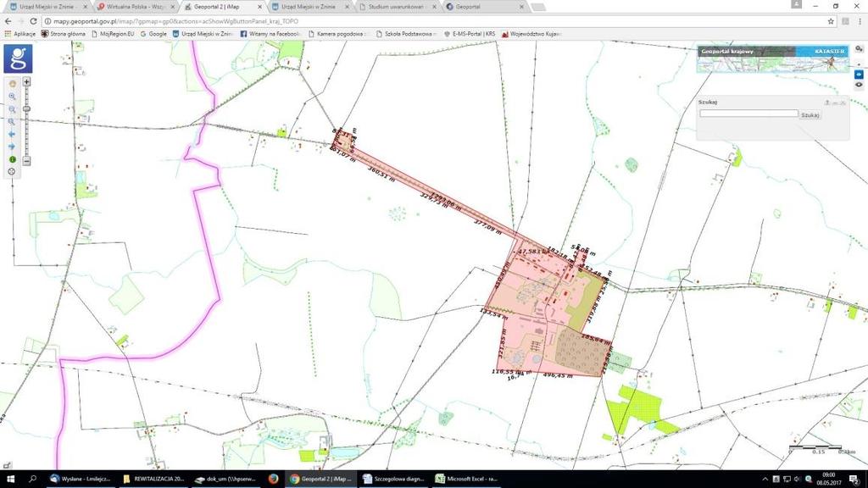Open the Witamy na Facebooku bookmark
Viewport: 868px width, 488px height.
tap(270, 34)
